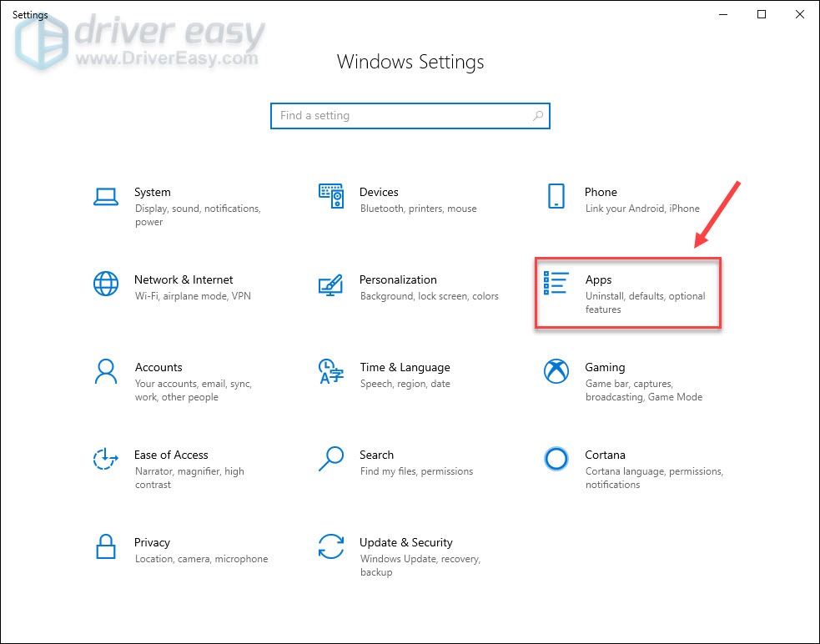Click the Personalization paintbrush icon
Image resolution: width=820 pixels, height=644 pixels.
click(331, 285)
